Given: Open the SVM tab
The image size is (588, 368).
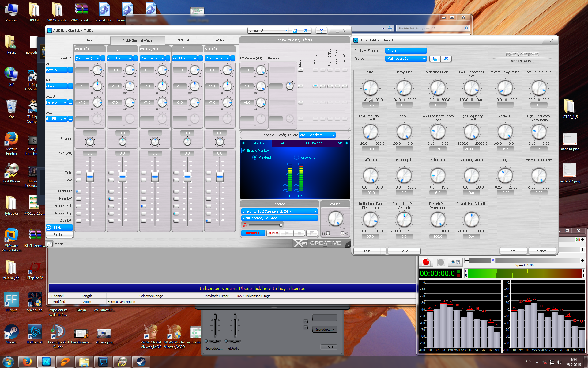Looking at the screenshot, I should (x=339, y=143).
